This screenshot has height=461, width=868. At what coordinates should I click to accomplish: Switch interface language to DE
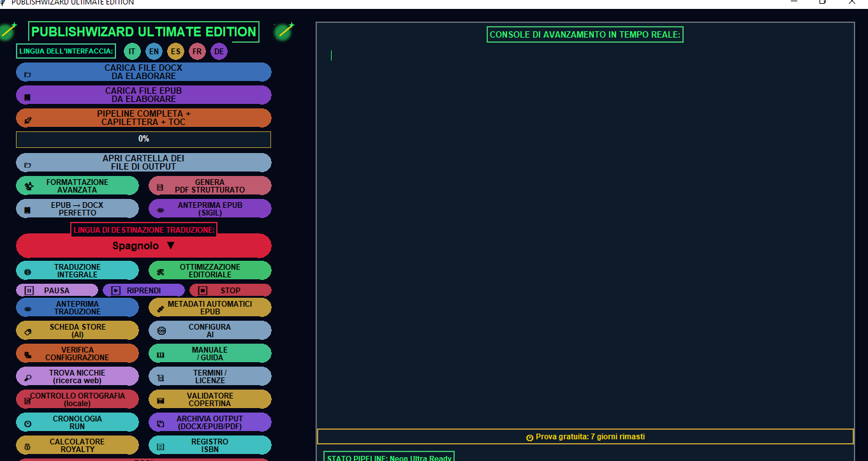coord(219,52)
